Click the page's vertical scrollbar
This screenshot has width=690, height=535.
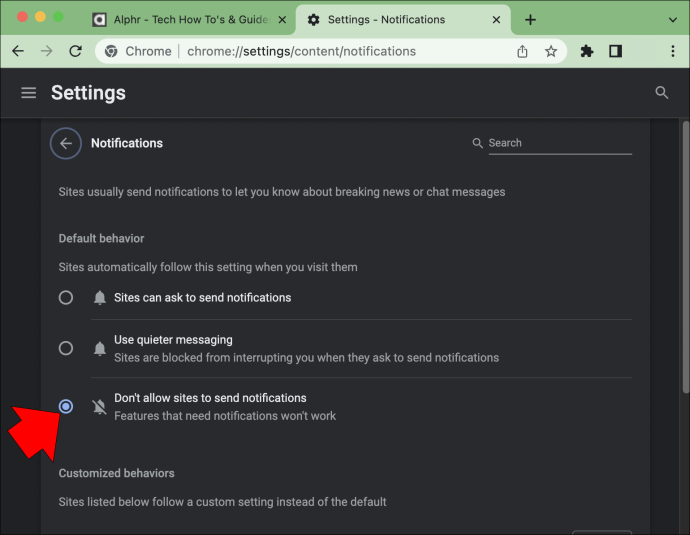(x=685, y=257)
